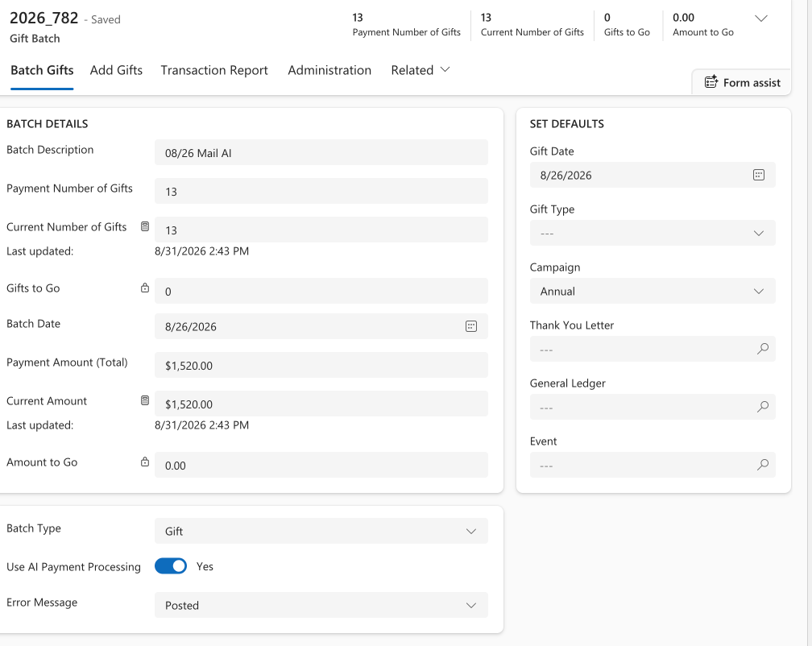Click the Form assist sparkle icon
This screenshot has height=646, width=812.
(x=711, y=82)
